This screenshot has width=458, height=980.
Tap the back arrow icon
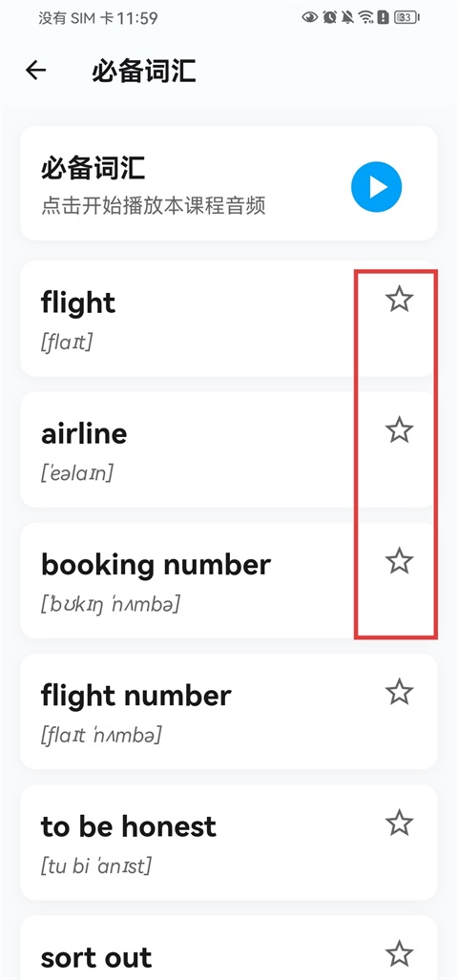click(35, 71)
